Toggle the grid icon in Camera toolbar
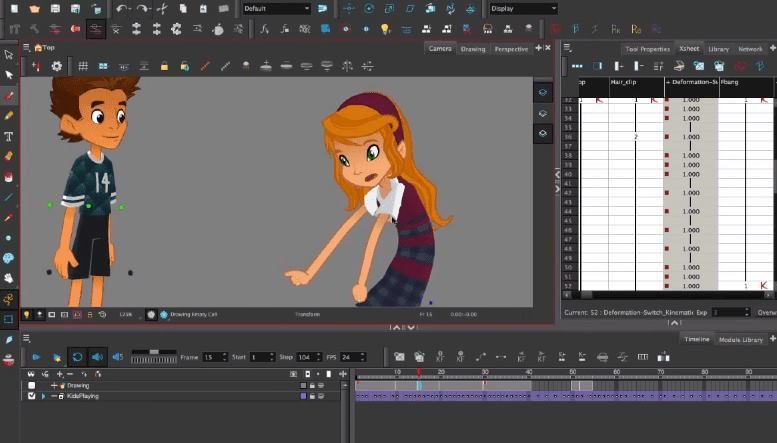Viewport: 777px width, 443px height. point(83,66)
